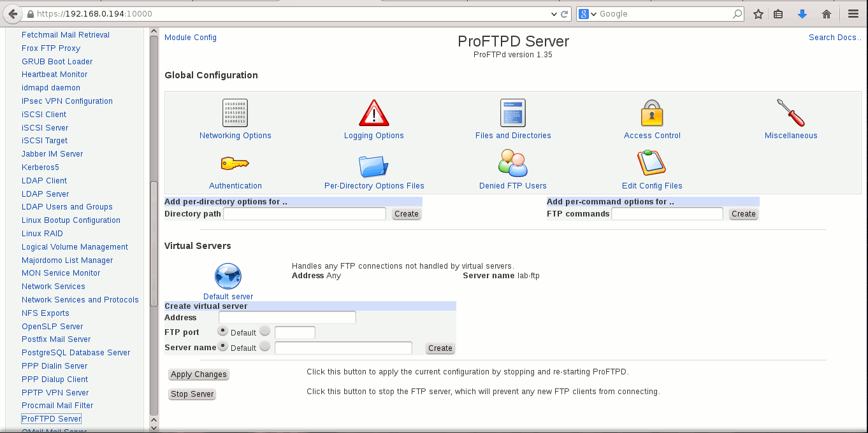
Task: Open PPTP VPN Server sidebar link
Action: pyautogui.click(x=55, y=393)
